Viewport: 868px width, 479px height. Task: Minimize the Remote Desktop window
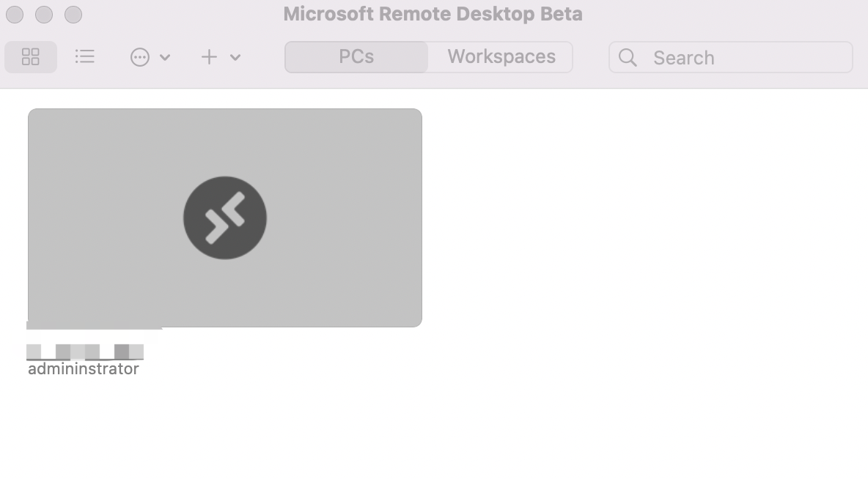(x=44, y=14)
